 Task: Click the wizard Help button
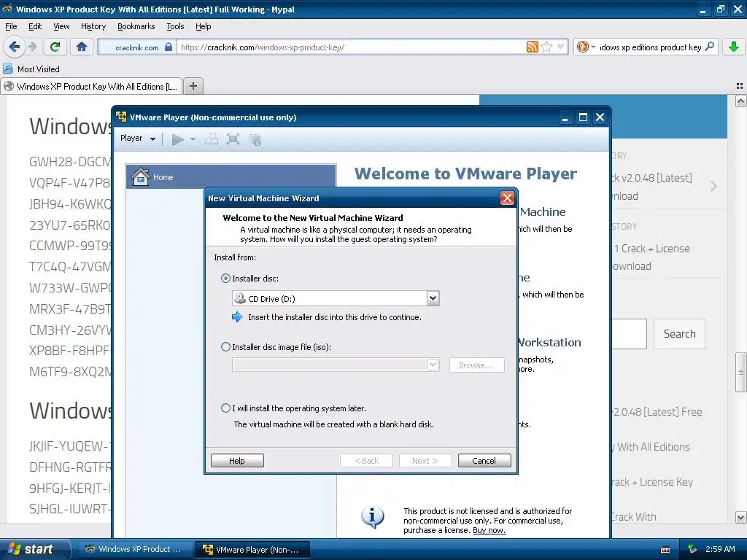coord(237,461)
